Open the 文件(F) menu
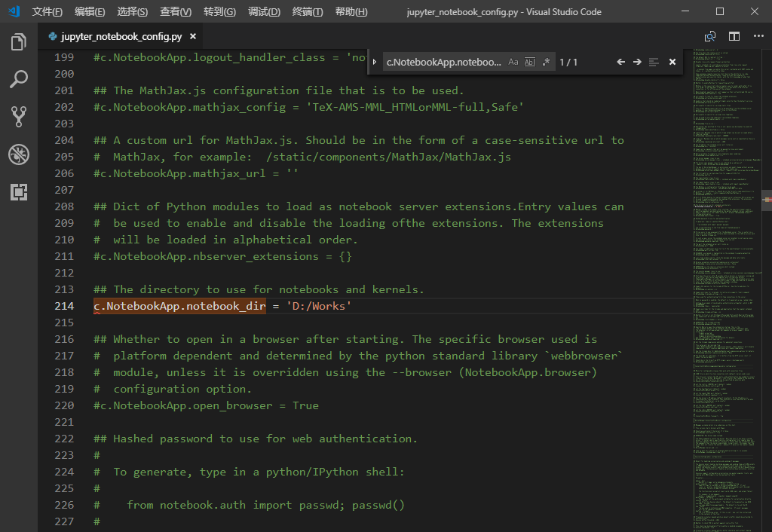The width and height of the screenshot is (772, 532). (x=47, y=12)
